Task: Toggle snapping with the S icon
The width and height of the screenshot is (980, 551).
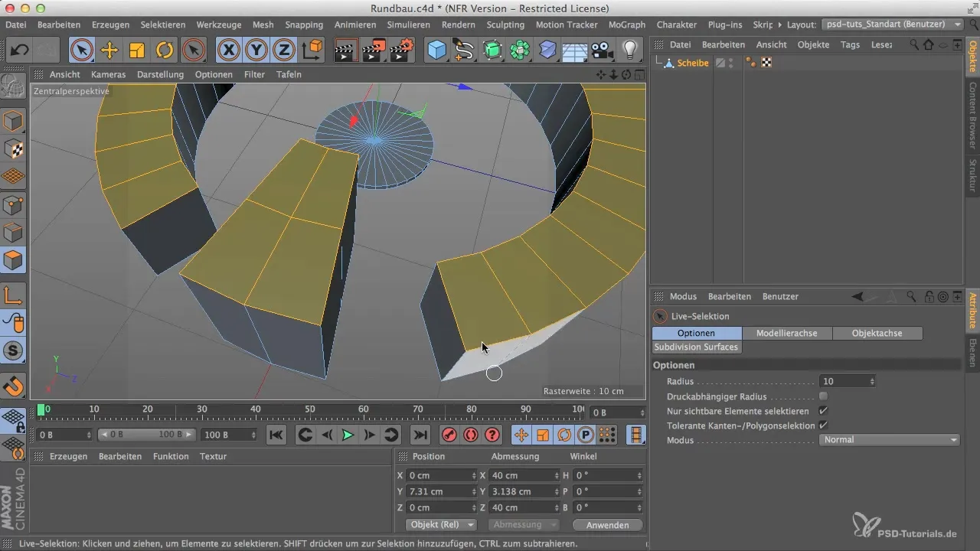Action: pyautogui.click(x=14, y=351)
